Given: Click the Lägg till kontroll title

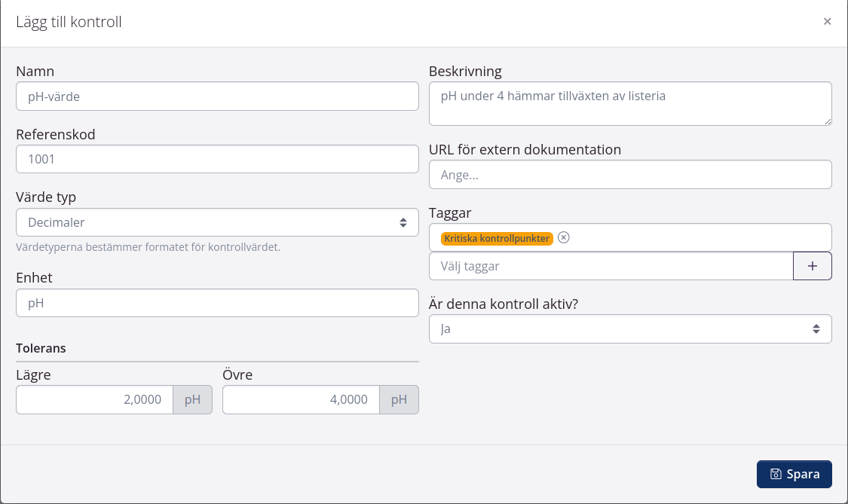Looking at the screenshot, I should (69, 22).
